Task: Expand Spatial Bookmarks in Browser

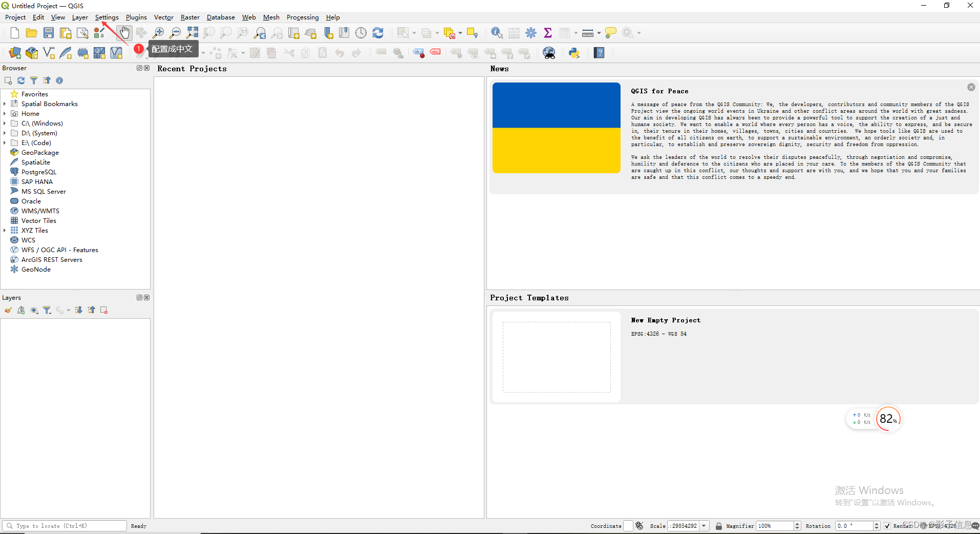Action: click(5, 104)
